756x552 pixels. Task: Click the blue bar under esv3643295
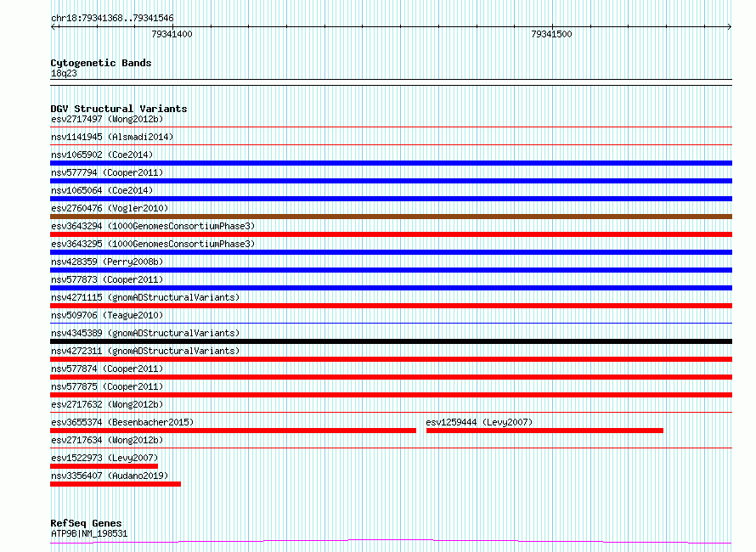click(x=391, y=252)
